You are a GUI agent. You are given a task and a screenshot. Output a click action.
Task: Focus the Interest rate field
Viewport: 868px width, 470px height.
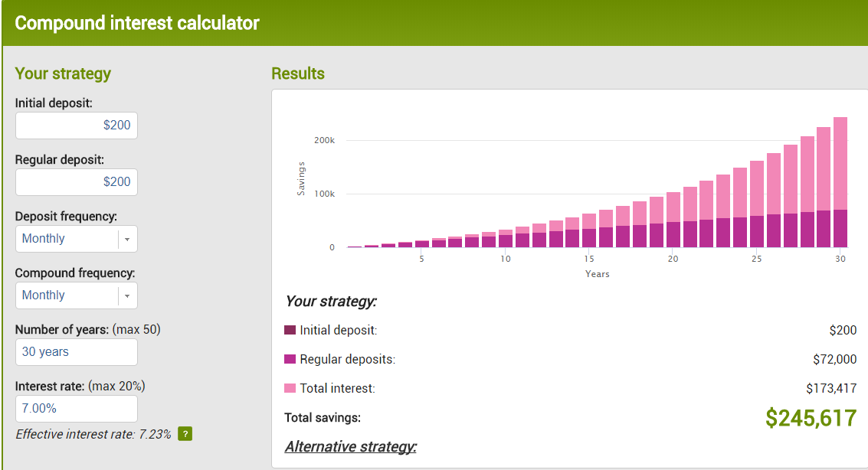tap(77, 409)
